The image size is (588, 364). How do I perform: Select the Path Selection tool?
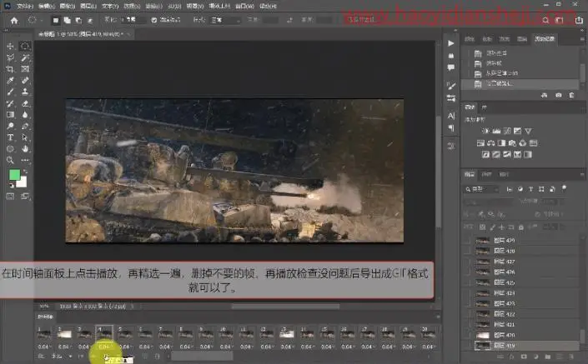coord(25,137)
